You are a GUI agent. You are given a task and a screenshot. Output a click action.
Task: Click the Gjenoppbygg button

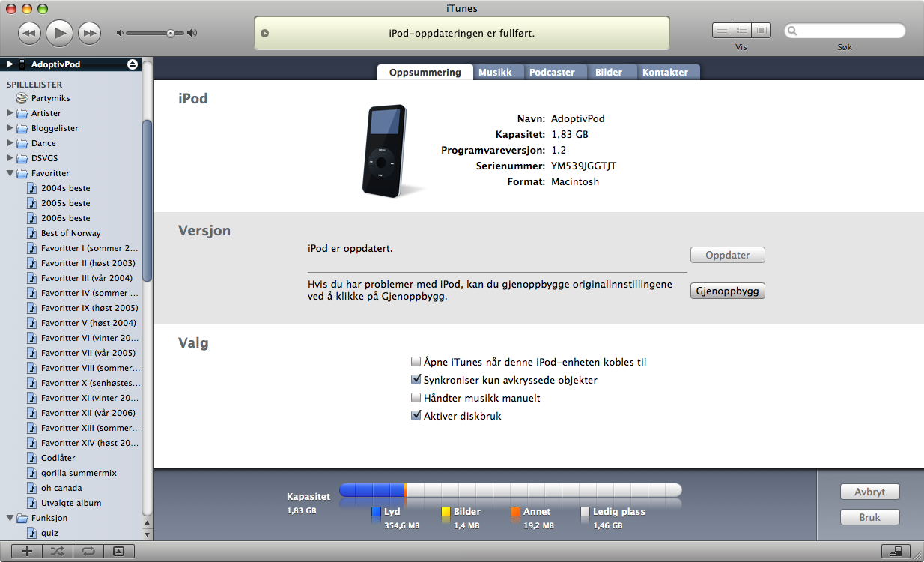pyautogui.click(x=728, y=291)
